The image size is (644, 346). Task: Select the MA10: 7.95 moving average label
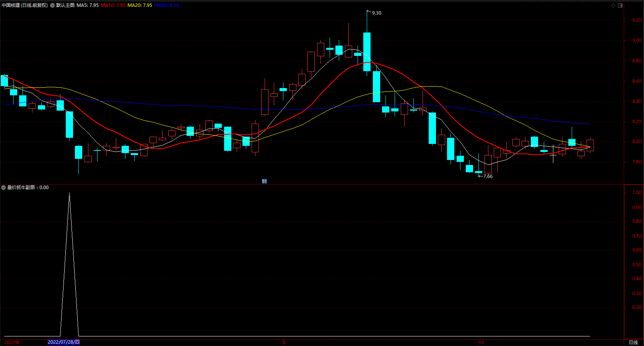(113, 5)
